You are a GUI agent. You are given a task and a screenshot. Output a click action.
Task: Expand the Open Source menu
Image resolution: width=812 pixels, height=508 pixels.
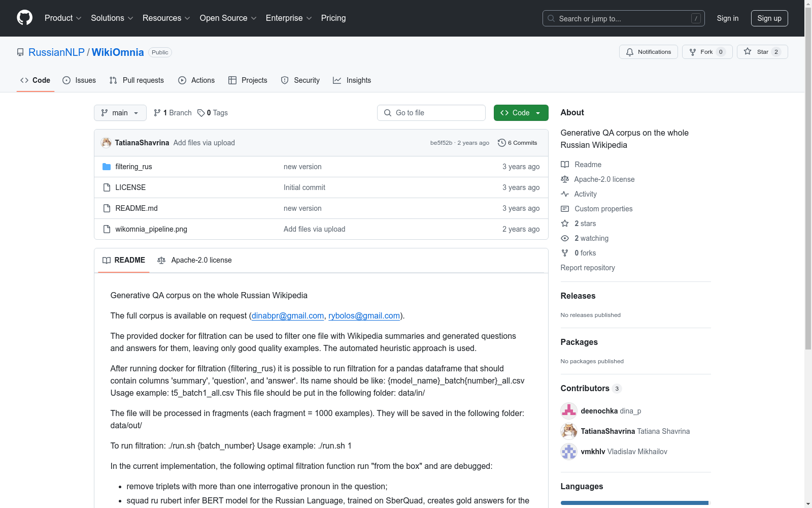pyautogui.click(x=228, y=18)
